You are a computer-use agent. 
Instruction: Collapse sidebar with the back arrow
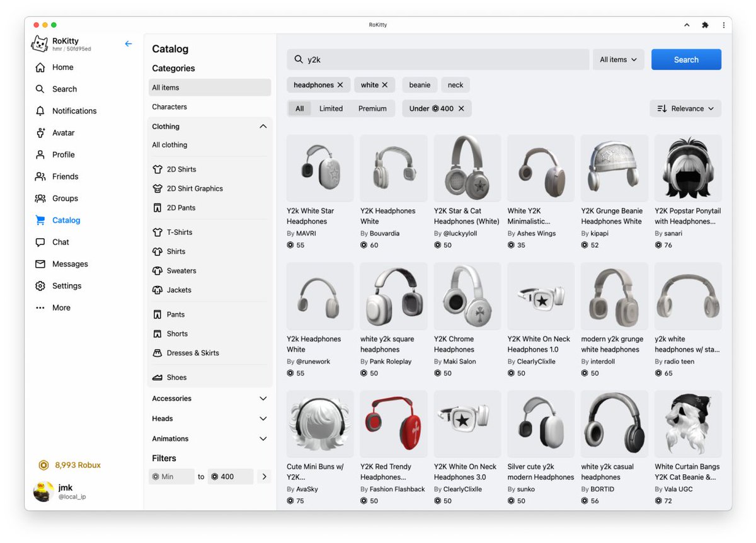pos(129,44)
